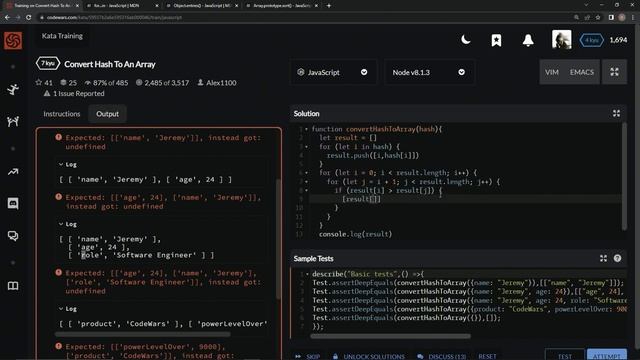Click the SKIP button
Screen dimensions: 640x360
[308, 356]
